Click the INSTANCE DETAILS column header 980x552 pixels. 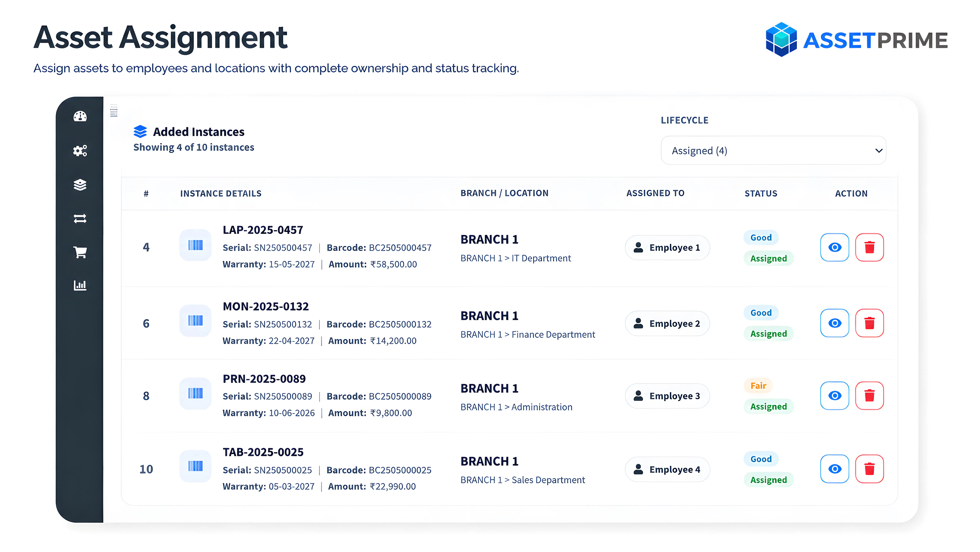[221, 193]
